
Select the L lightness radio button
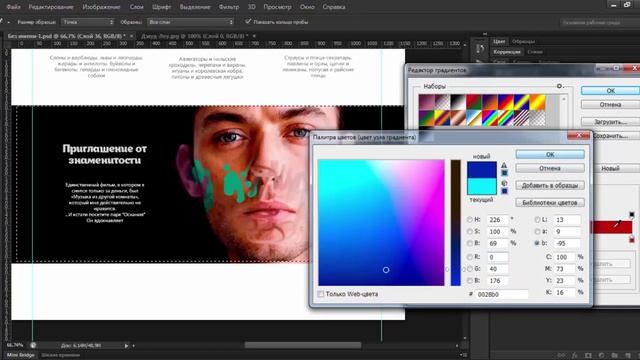pos(537,220)
